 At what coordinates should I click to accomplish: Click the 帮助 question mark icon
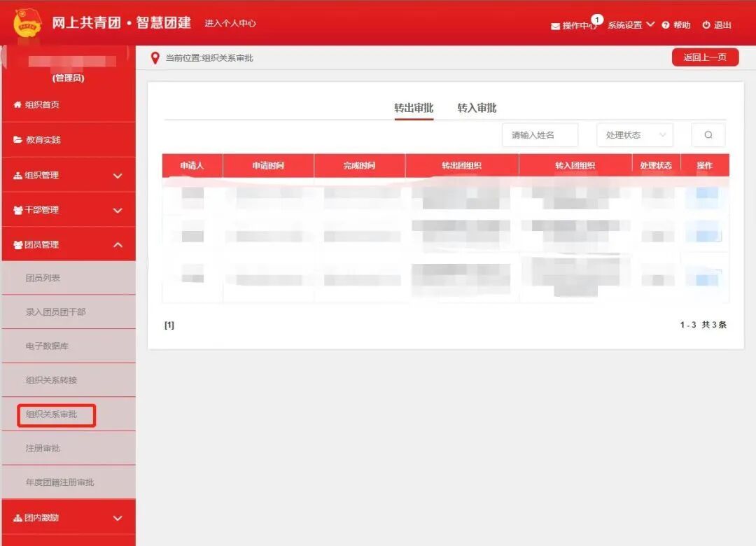[666, 25]
